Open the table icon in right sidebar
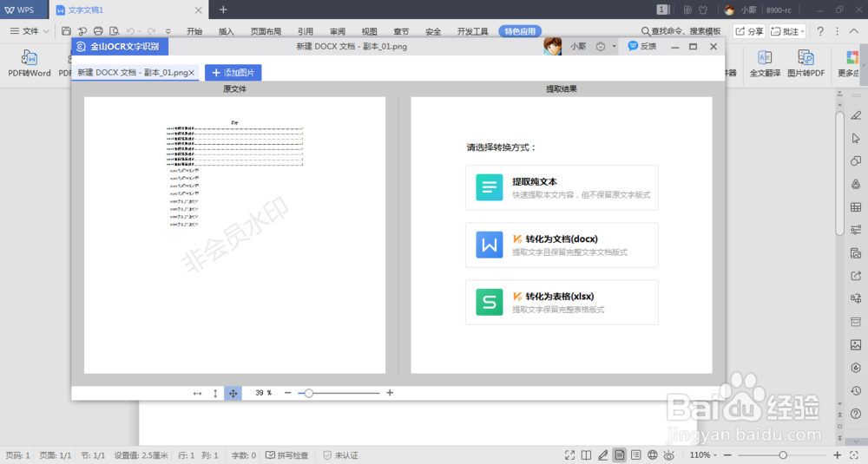The width and height of the screenshot is (868, 464). [856, 206]
